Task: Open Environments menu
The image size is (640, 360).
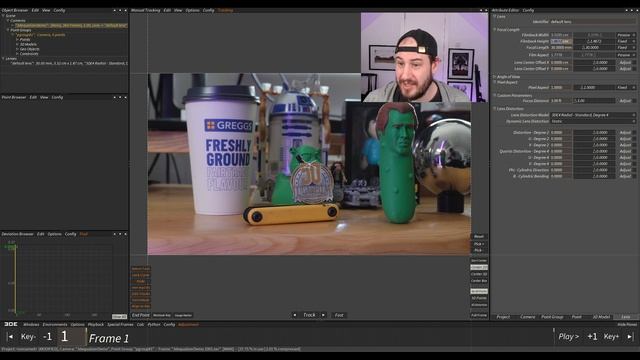Action: (55, 324)
